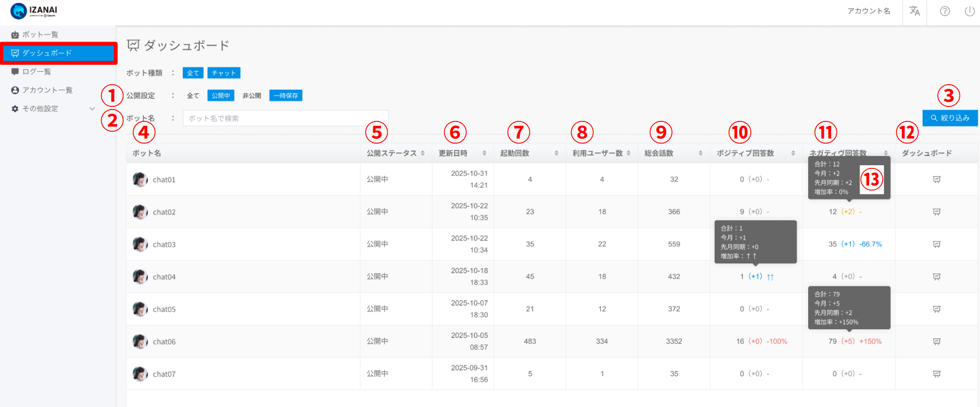Toggle the 公開中 publish filter
Image resolution: width=980 pixels, height=407 pixels.
pyautogui.click(x=220, y=96)
